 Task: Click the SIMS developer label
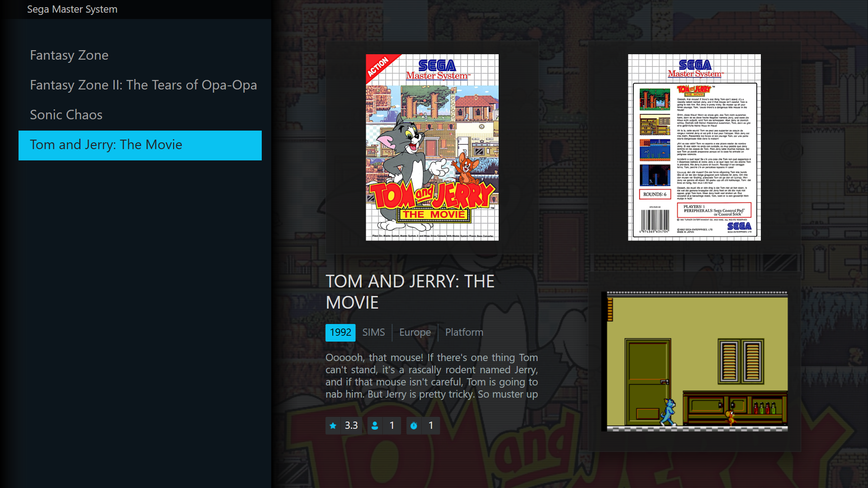pos(373,333)
